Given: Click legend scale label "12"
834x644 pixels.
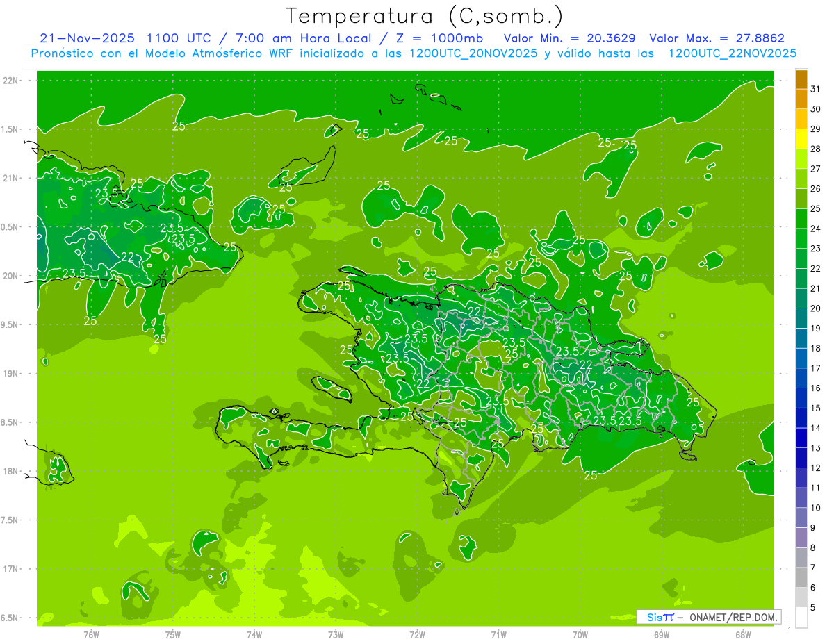Looking at the screenshot, I should pos(816,468).
